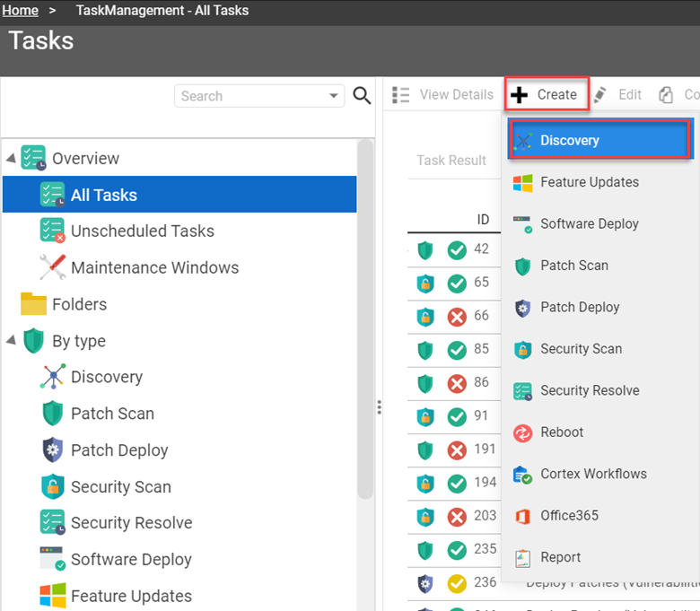Screen dimensions: 700x611
Task: Click the Create button
Action: point(547,94)
